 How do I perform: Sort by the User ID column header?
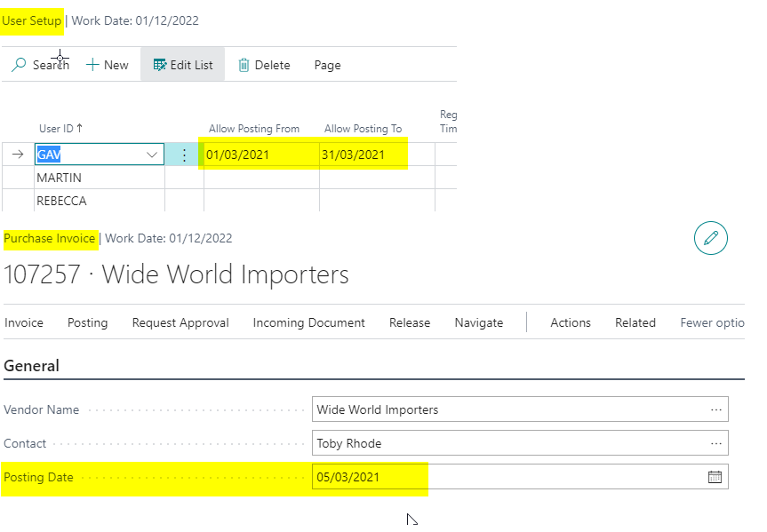pyautogui.click(x=60, y=129)
